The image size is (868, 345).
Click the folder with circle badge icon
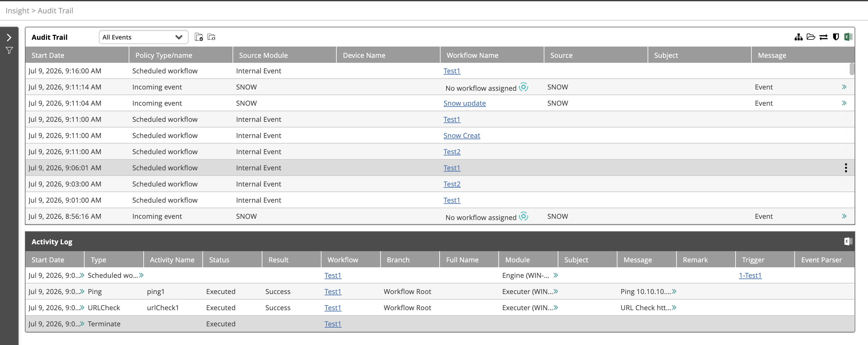tap(211, 37)
